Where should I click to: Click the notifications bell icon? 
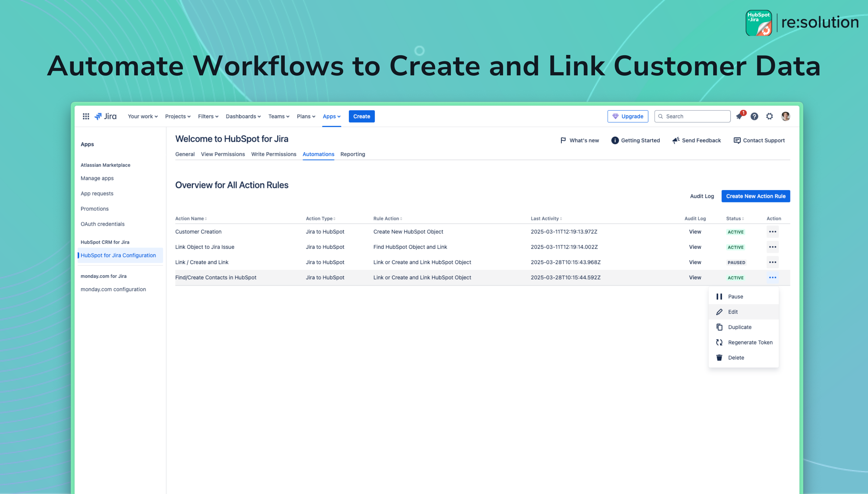click(739, 116)
